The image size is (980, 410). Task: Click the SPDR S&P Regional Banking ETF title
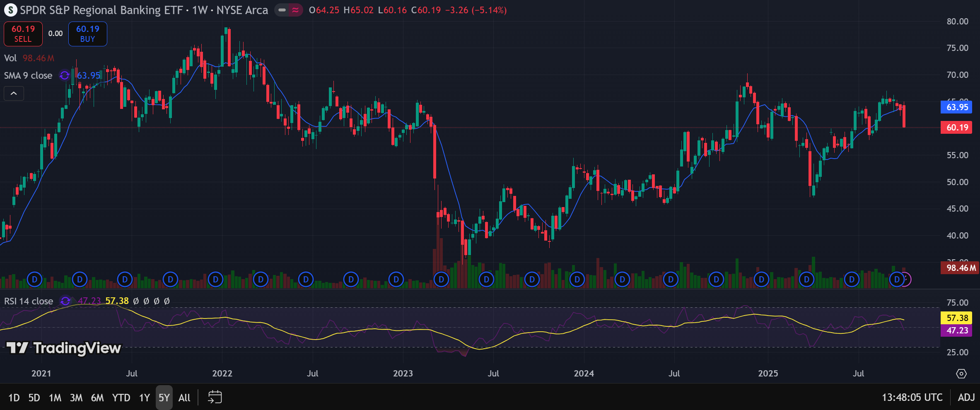(101, 10)
